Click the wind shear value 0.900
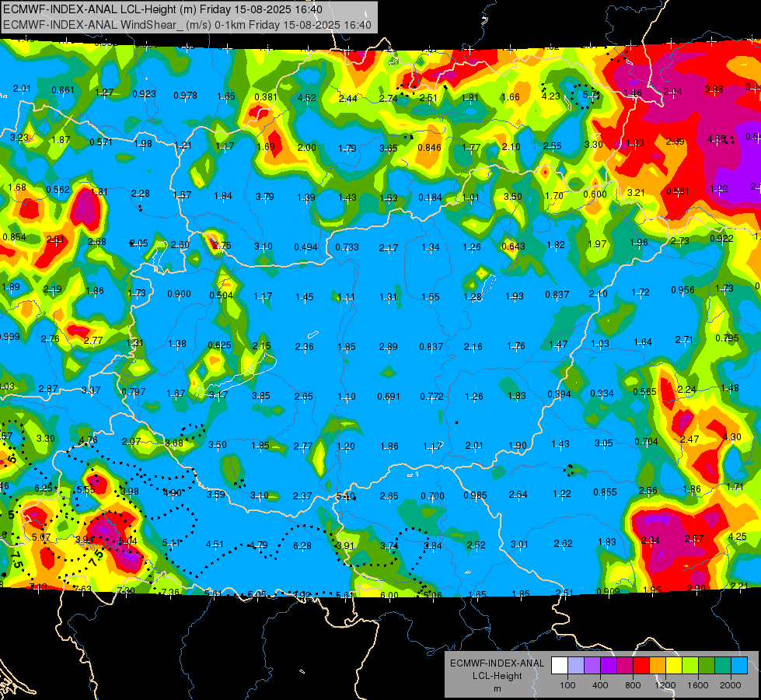Viewport: 761px width, 700px height. [x=179, y=293]
